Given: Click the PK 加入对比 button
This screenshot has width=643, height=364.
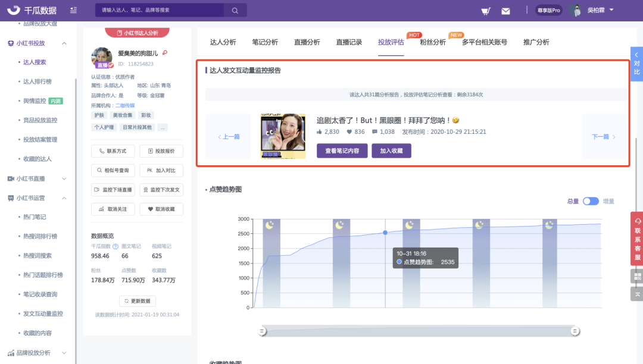Looking at the screenshot, I should (161, 170).
